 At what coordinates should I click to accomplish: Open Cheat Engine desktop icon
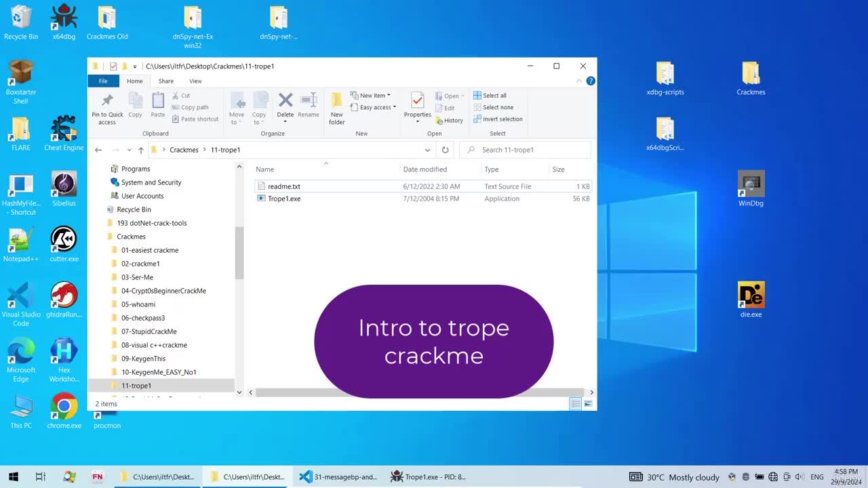tap(64, 133)
